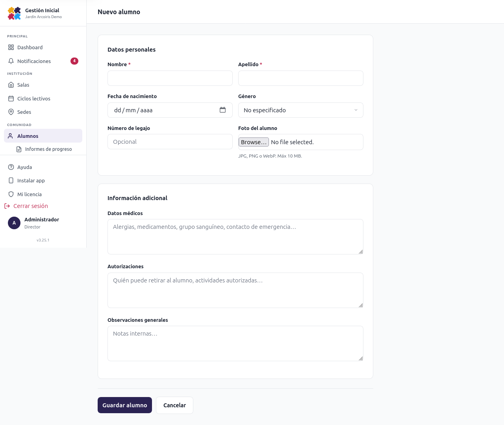
Task: Click Browse to choose student photo
Action: click(254, 142)
